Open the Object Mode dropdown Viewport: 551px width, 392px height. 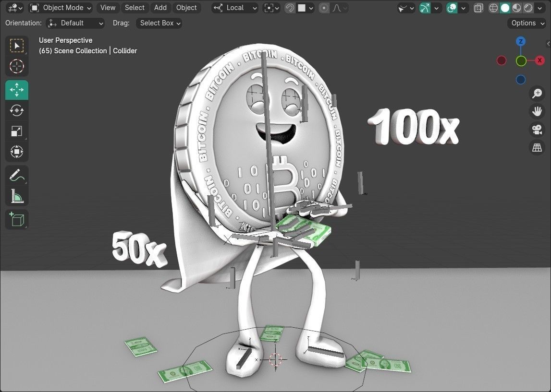[60, 8]
